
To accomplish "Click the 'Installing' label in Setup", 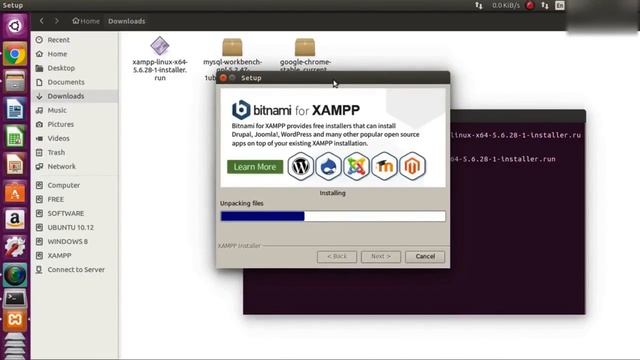I will tap(332, 193).
